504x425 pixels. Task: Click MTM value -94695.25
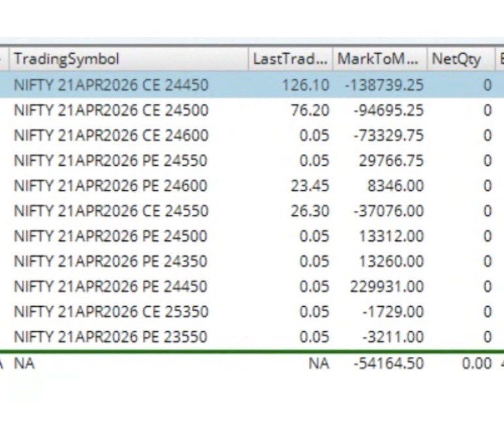coord(388,110)
